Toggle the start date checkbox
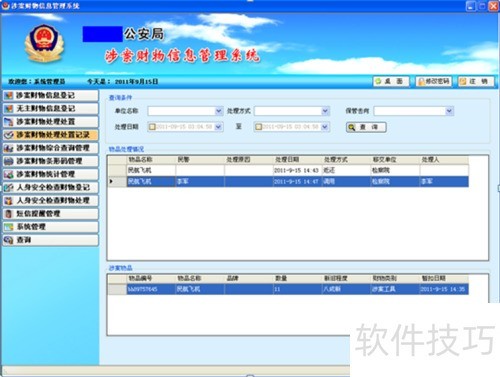 click(x=152, y=127)
